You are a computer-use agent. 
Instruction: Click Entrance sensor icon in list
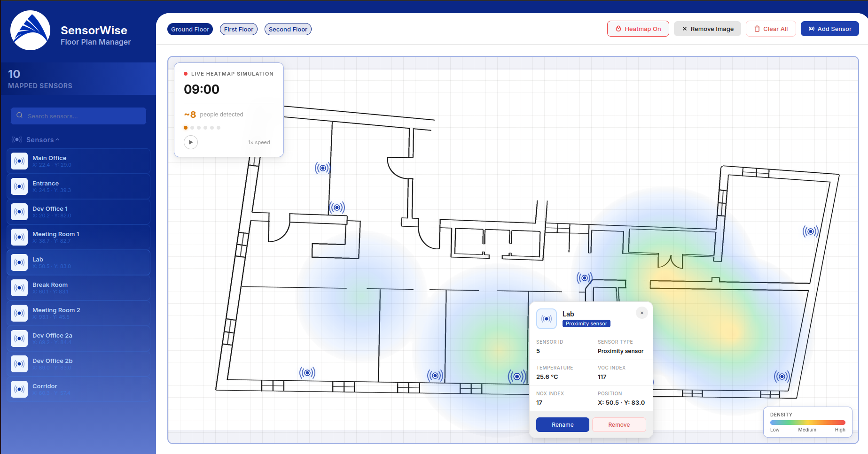tap(19, 186)
